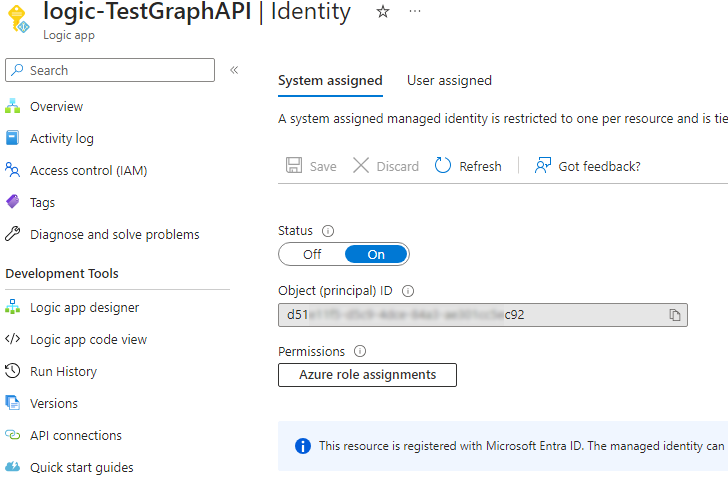Click the Got feedback? label
The width and height of the screenshot is (728, 496).
click(599, 166)
